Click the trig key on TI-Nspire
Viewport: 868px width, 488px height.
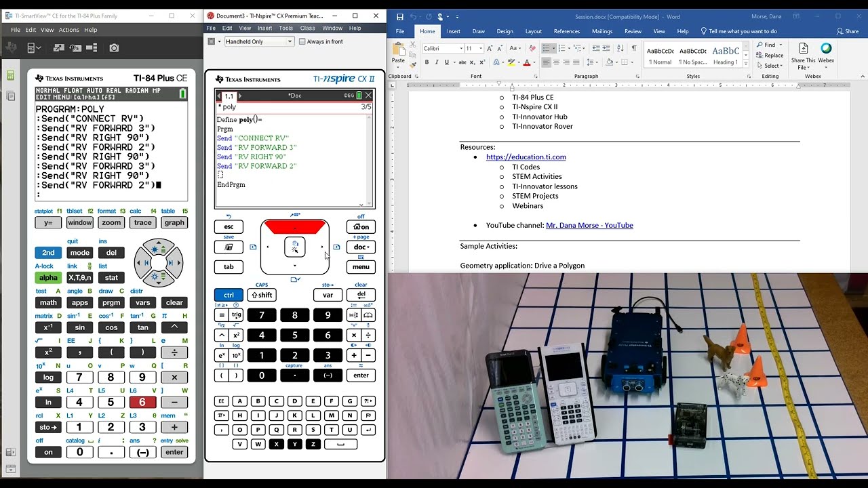point(237,315)
